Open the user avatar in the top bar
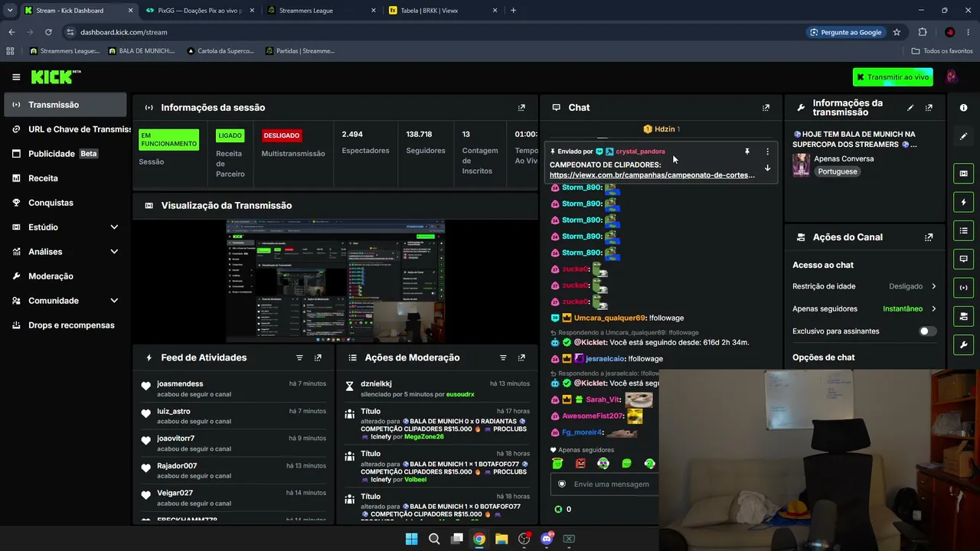This screenshot has width=980, height=551. [x=952, y=77]
